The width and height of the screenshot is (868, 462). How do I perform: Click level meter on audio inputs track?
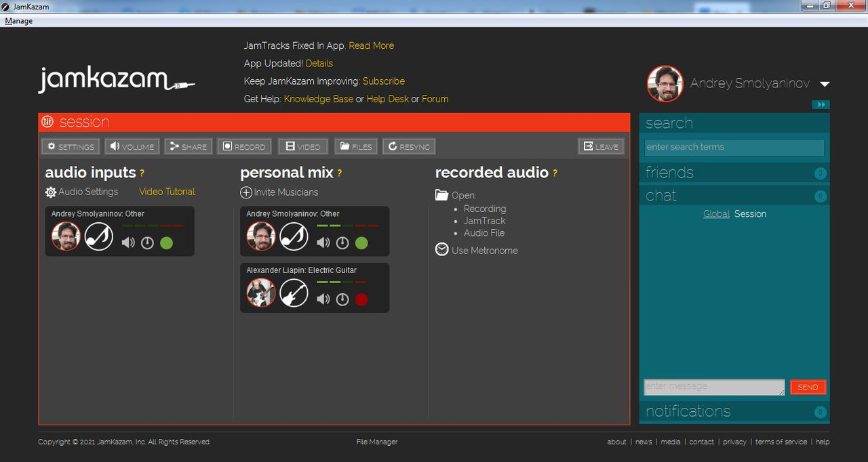(153, 226)
